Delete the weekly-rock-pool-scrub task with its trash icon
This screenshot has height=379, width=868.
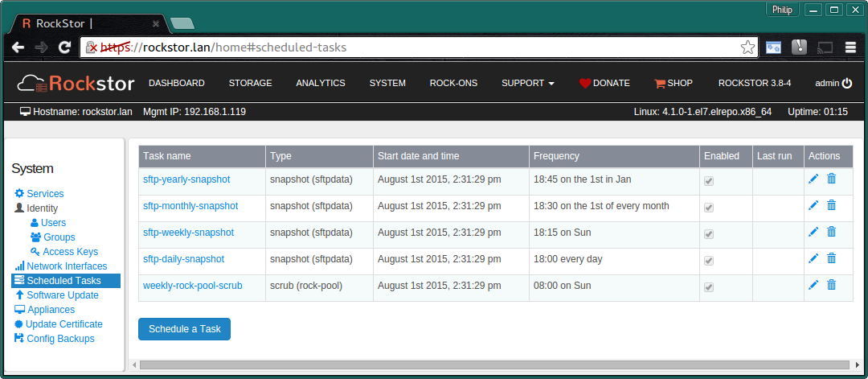[x=832, y=285]
